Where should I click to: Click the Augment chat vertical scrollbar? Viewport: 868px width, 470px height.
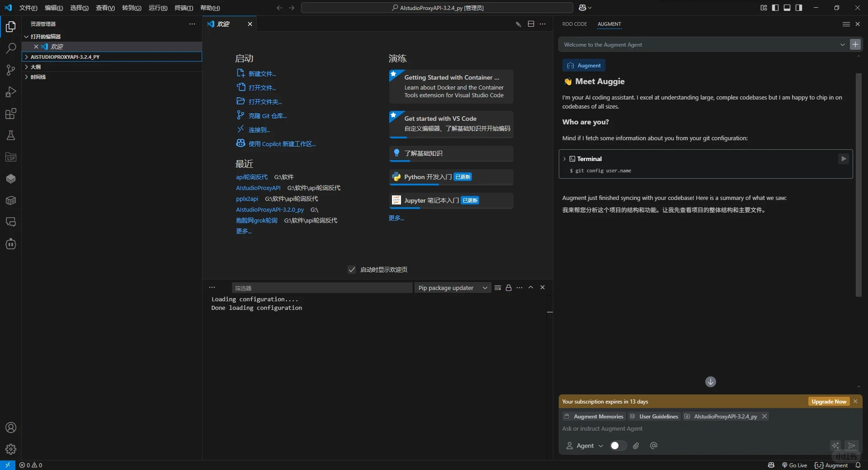[859, 185]
